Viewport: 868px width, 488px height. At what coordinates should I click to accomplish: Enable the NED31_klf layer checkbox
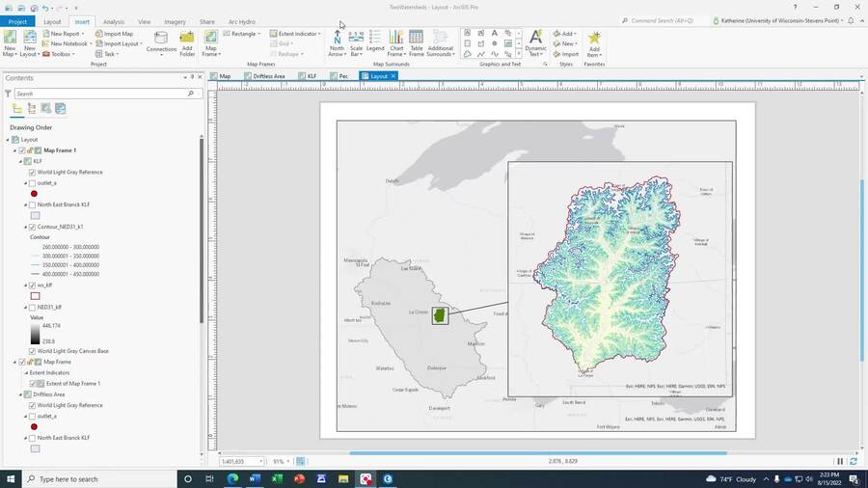pyautogui.click(x=33, y=307)
